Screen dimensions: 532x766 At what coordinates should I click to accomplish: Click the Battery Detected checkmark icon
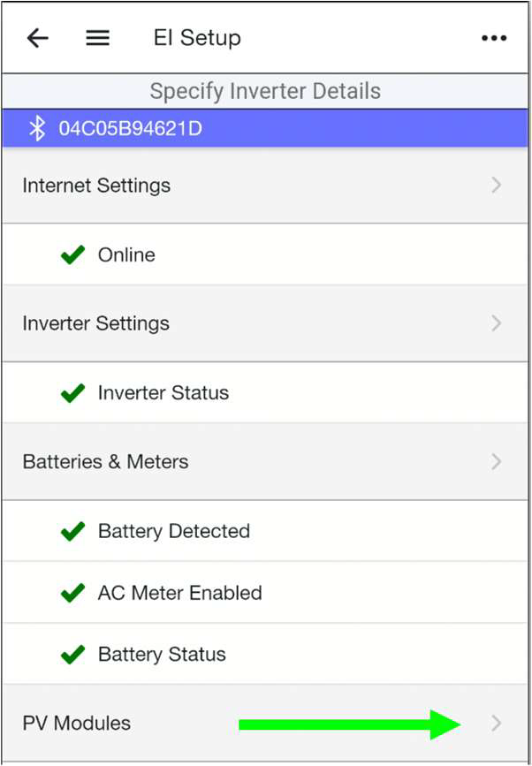pyautogui.click(x=72, y=531)
